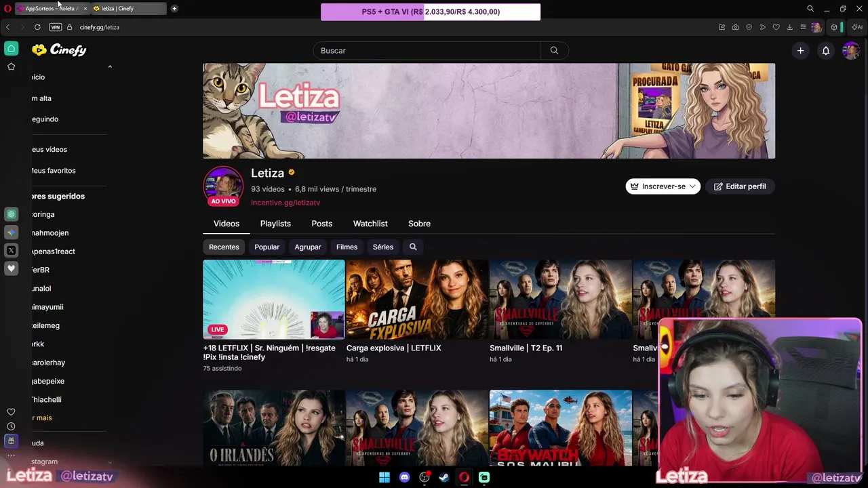This screenshot has height=488, width=868.
Task: Switch to the Playlists tab
Action: point(275,224)
